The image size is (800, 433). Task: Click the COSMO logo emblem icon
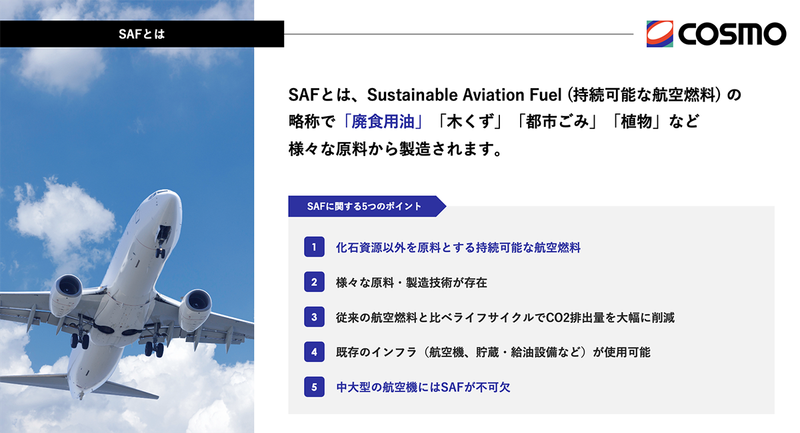pyautogui.click(x=661, y=34)
